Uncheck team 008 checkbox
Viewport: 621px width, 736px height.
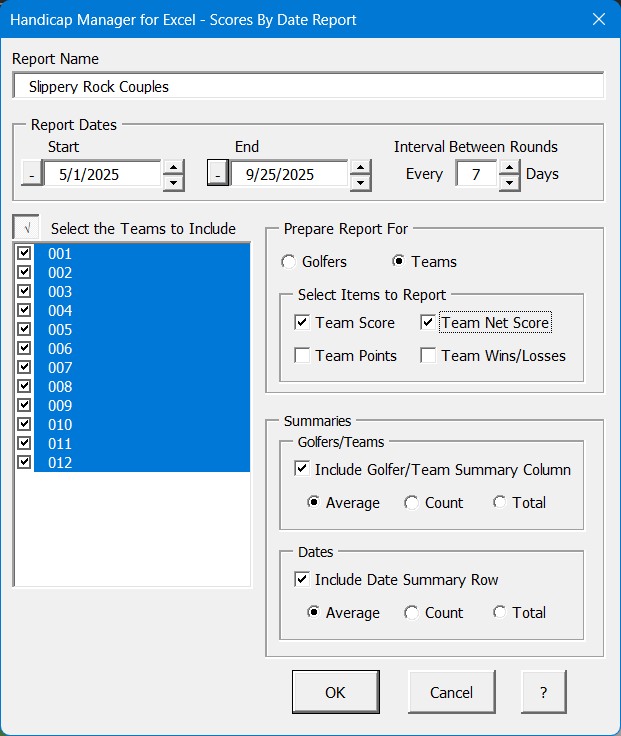tap(24, 386)
